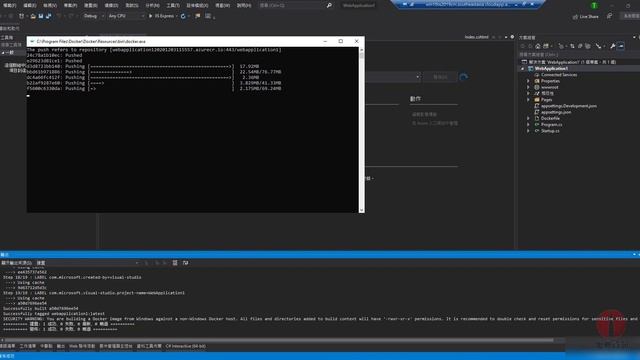Click the green user account avatar
640x360 pixels.
(x=594, y=5)
